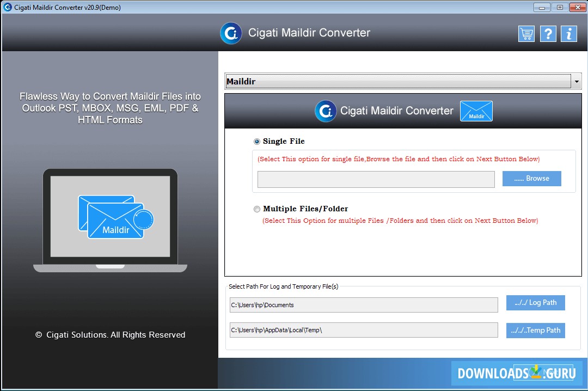Open the help question-mark icon
The image size is (588, 391).
pyautogui.click(x=548, y=33)
